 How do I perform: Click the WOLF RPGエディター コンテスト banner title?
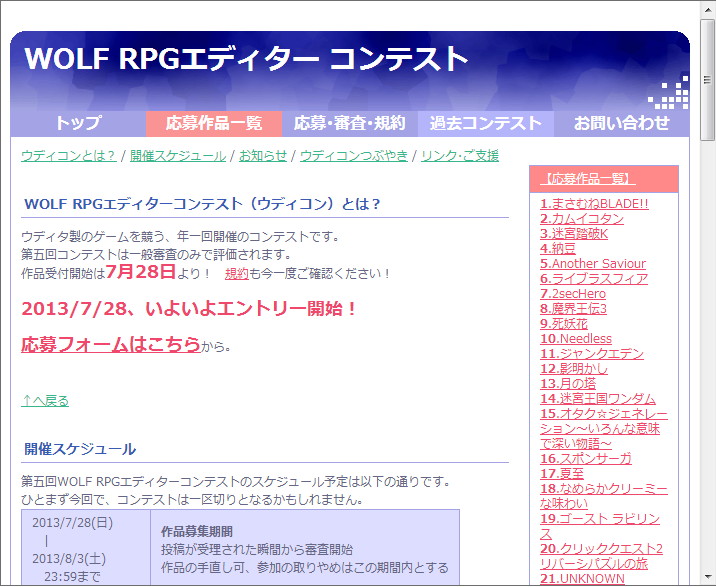246,59
